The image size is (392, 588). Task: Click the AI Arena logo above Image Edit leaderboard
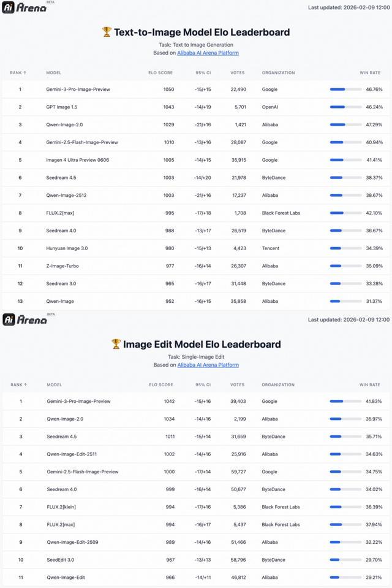(24, 319)
